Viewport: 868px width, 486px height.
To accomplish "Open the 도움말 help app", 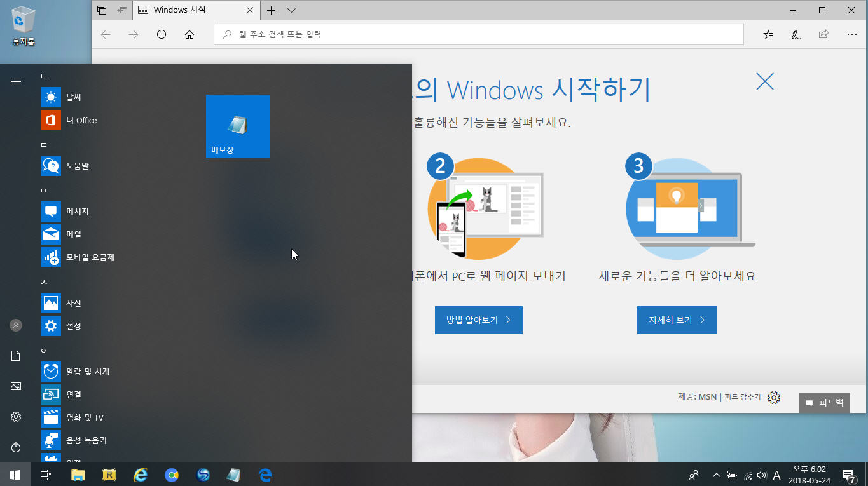I will click(51, 166).
